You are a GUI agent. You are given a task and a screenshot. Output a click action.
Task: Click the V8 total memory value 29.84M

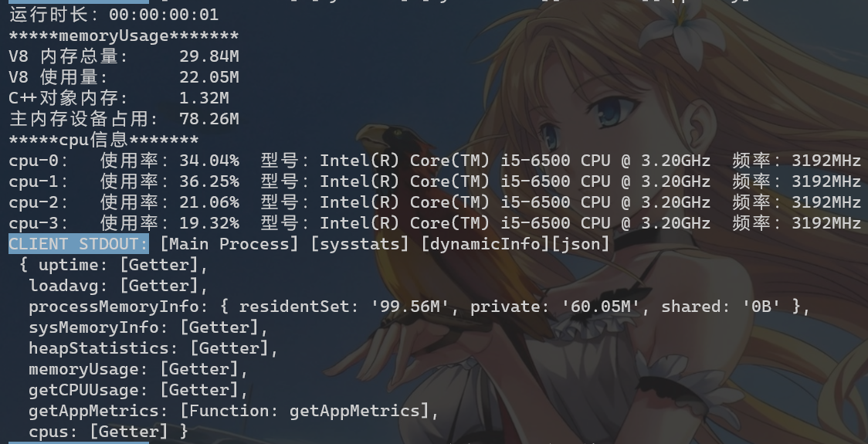(209, 56)
